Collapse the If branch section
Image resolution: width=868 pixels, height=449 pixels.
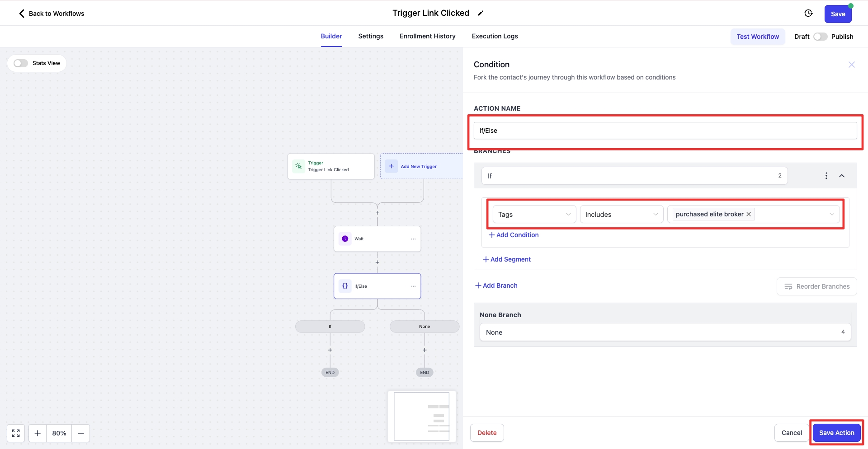click(842, 176)
